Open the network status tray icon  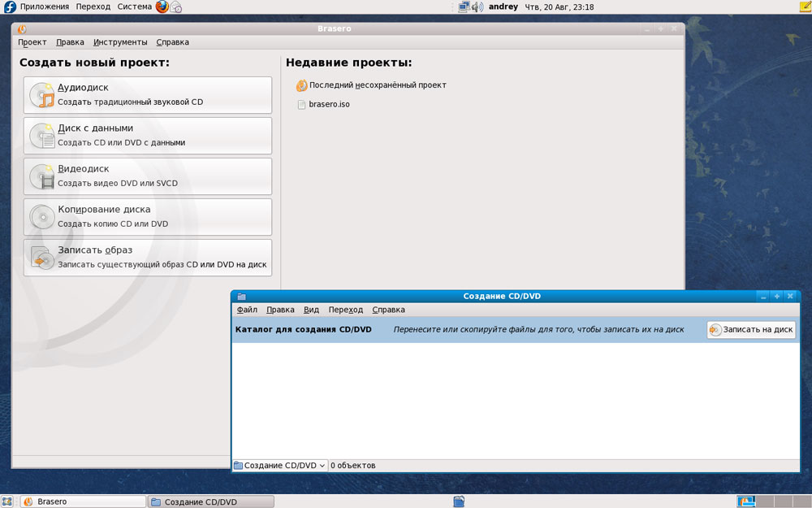tap(464, 7)
